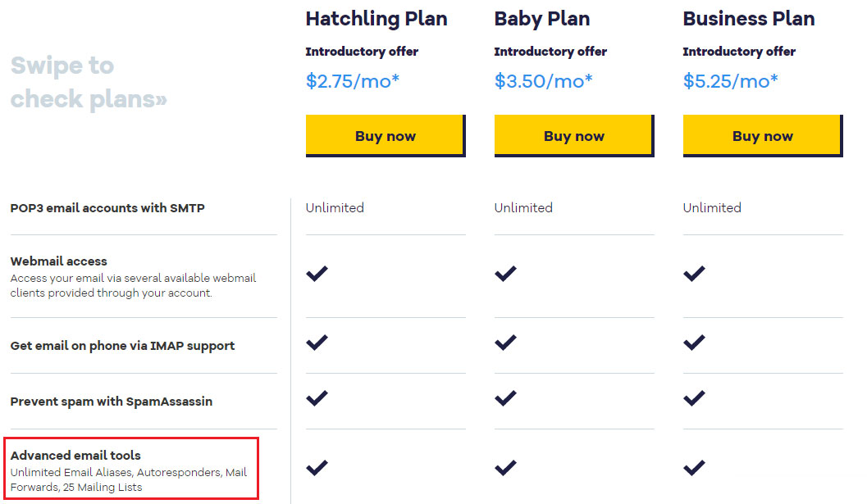
Task: Click Business checkmark for Advanced email tools
Action: coord(695,467)
